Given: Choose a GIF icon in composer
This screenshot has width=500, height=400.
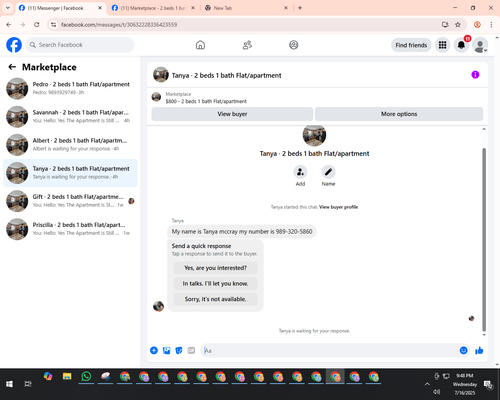Looking at the screenshot, I should [191, 350].
